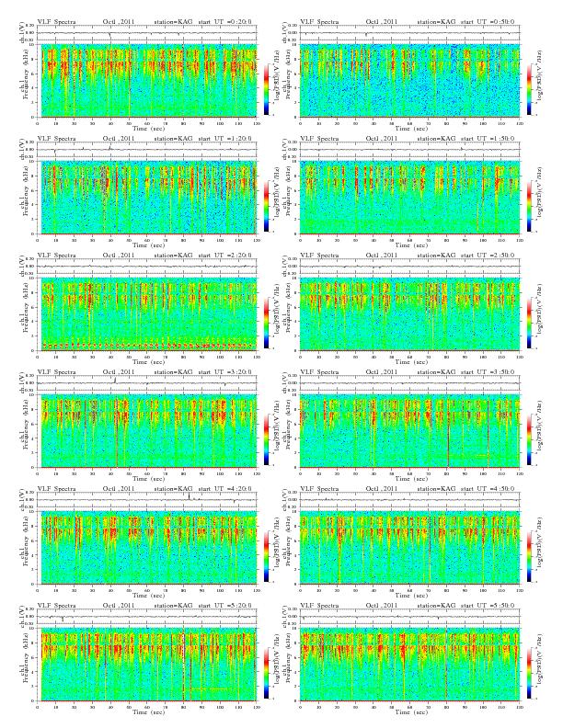Screen dimensions: 563x728
Task: Click the 'Oct1, 2011' date in the 3:20:0 title
Action: [119, 372]
